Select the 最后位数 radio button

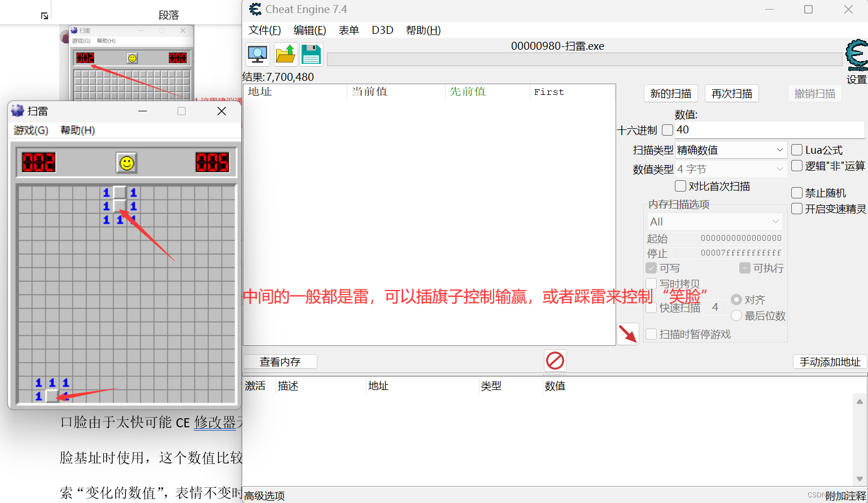click(x=736, y=315)
